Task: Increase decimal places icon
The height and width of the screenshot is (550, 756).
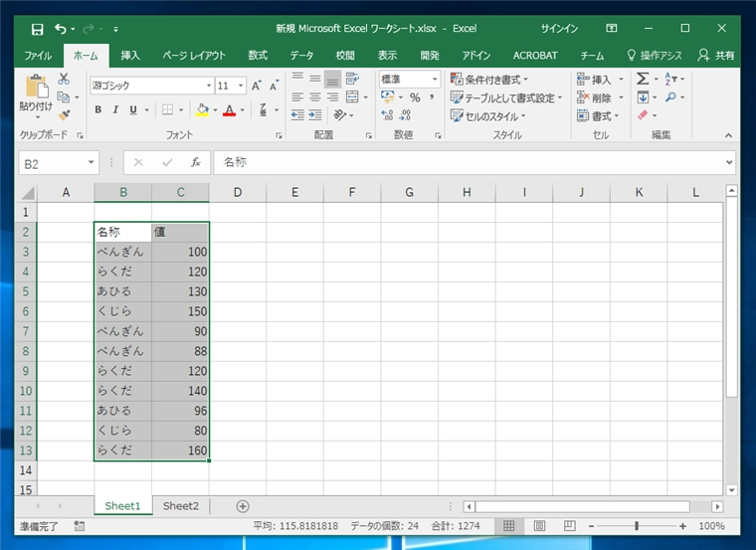Action: pos(387,114)
